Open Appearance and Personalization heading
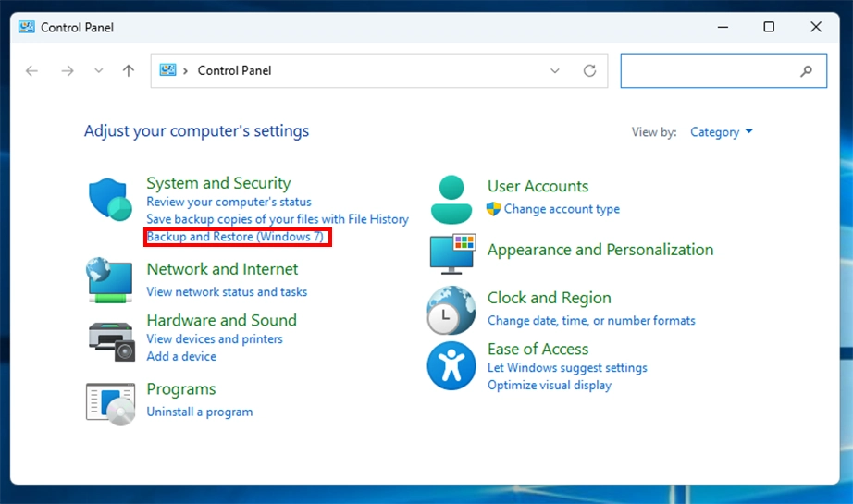The width and height of the screenshot is (853, 504). tap(600, 250)
